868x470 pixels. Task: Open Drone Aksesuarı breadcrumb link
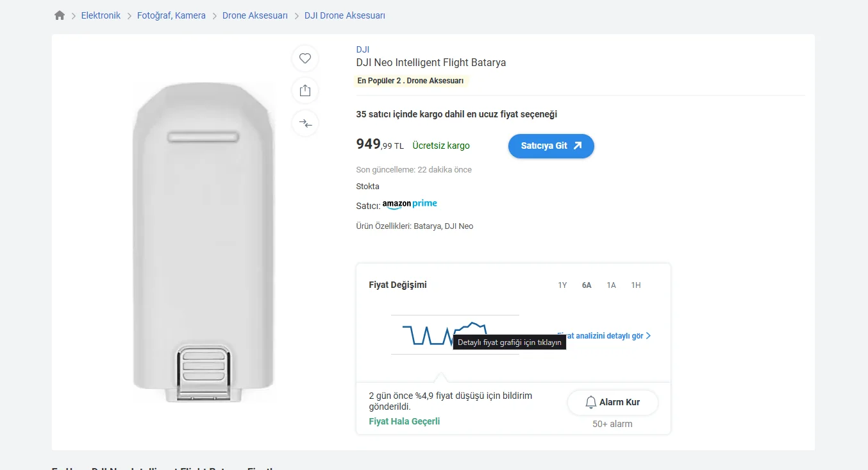255,15
